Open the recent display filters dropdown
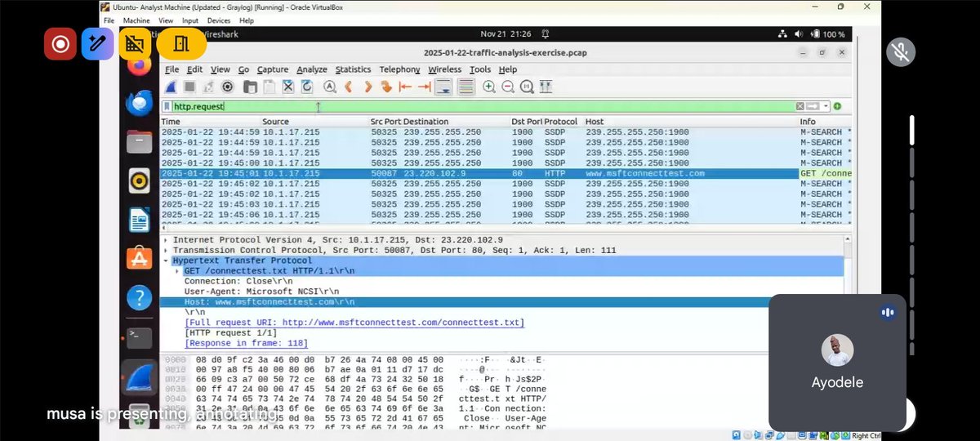The width and height of the screenshot is (980, 441). coord(826,106)
